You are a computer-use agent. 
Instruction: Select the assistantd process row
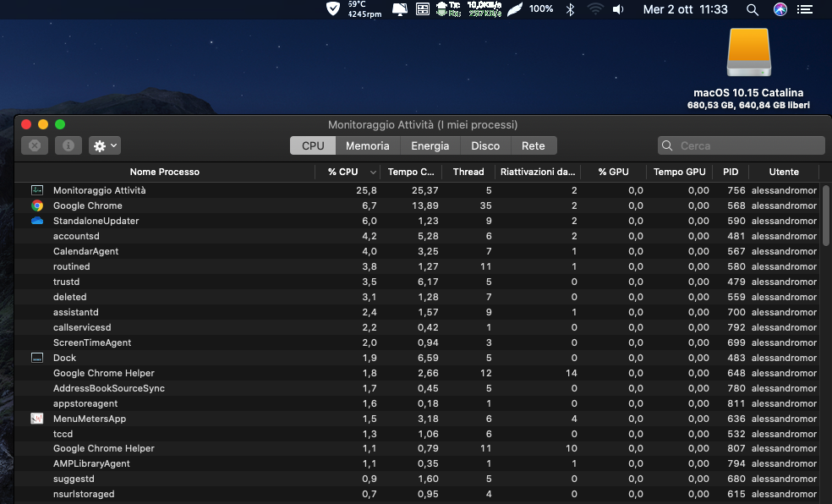click(419, 312)
